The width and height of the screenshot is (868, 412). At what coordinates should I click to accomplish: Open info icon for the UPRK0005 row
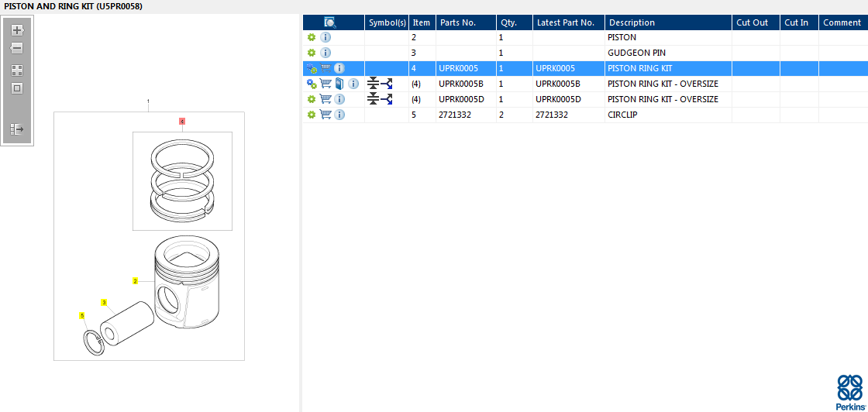pos(339,69)
